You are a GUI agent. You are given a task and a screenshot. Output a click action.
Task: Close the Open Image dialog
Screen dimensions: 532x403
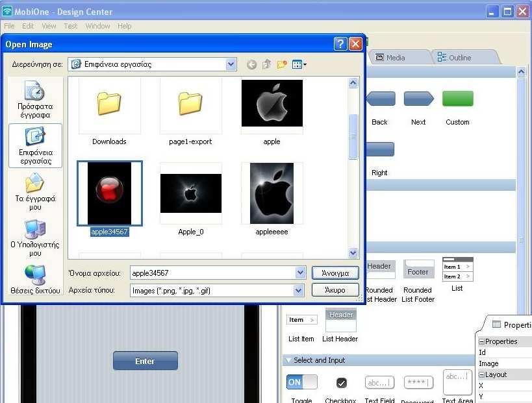355,43
